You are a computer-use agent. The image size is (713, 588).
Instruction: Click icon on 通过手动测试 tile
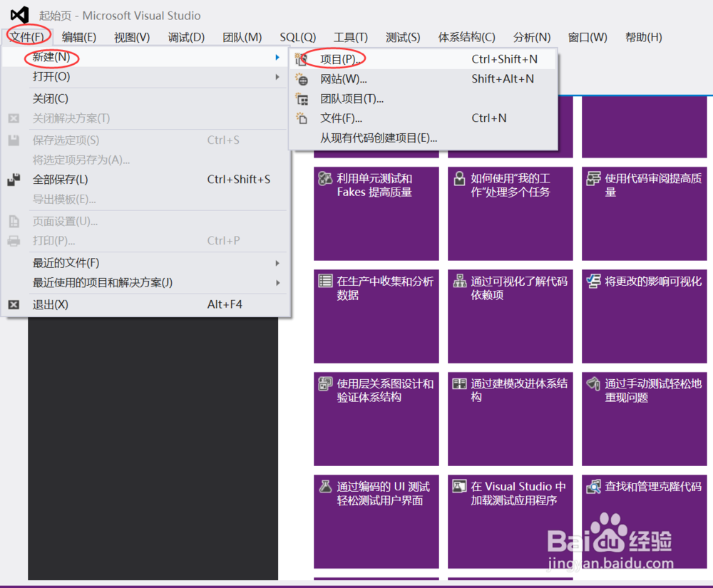coord(593,384)
